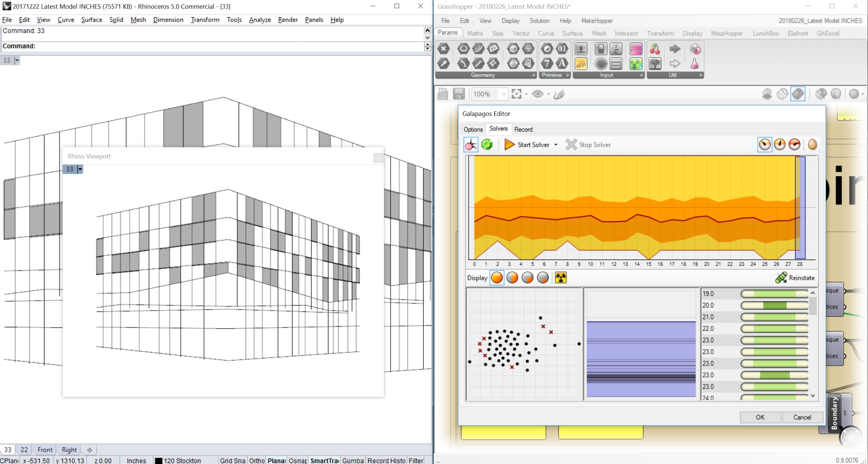Click the pink Gradient icon in Input panel
This screenshot has width=868, height=464.
point(635,50)
